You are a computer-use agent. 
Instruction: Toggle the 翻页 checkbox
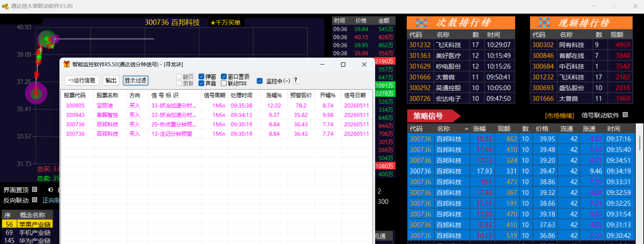(179, 77)
